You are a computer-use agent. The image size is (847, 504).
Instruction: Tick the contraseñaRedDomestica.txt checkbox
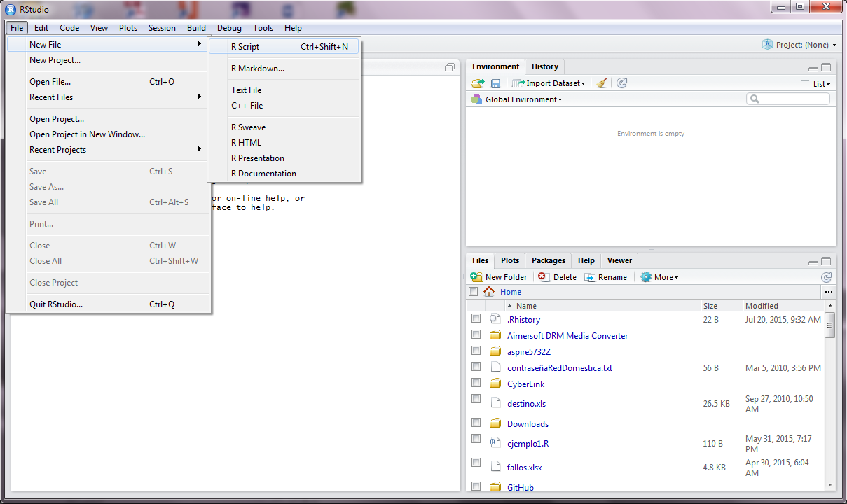pyautogui.click(x=476, y=366)
